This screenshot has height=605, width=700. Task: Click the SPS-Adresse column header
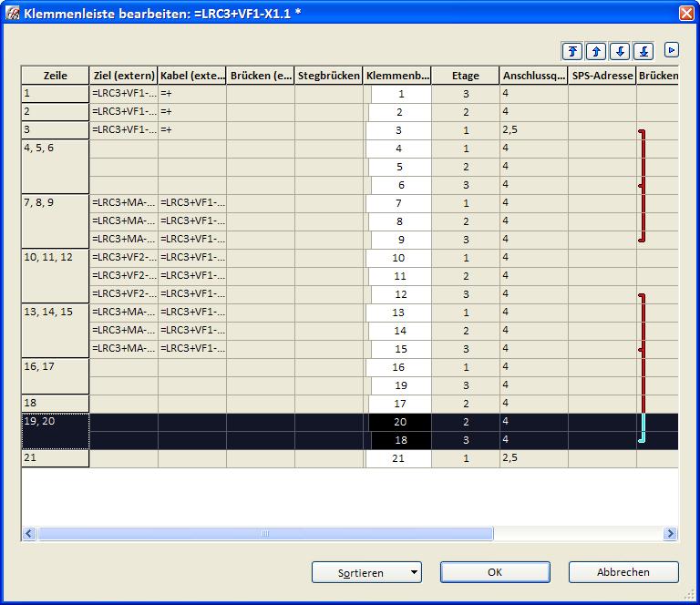click(x=602, y=76)
